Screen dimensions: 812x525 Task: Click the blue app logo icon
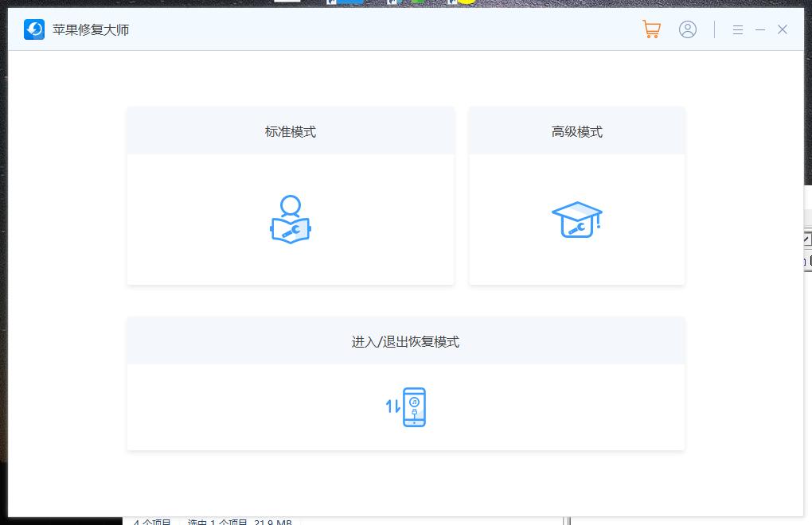[x=34, y=29]
